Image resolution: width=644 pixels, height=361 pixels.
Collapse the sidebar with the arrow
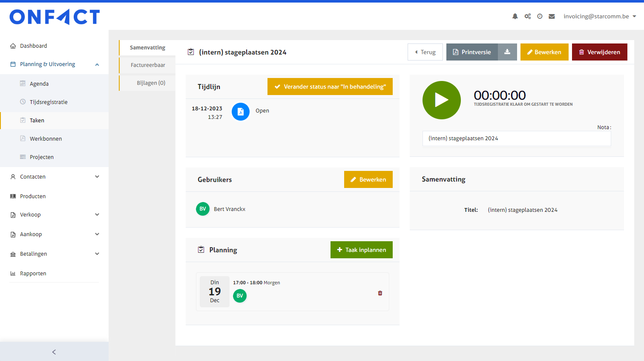(54, 352)
